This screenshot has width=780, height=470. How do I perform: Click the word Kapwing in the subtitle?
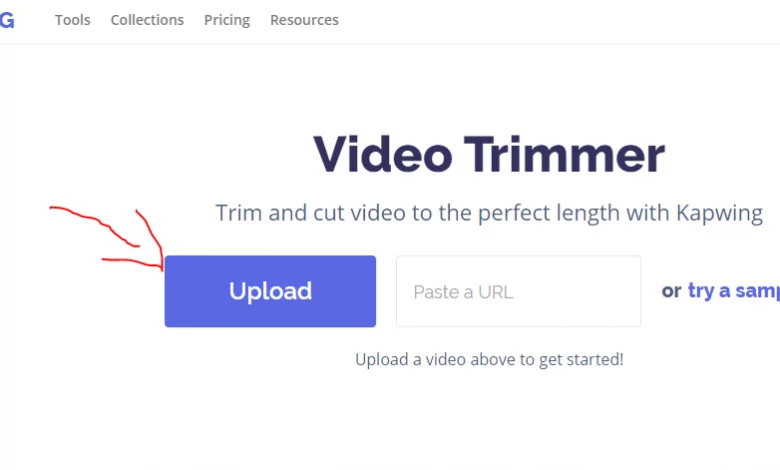[x=719, y=213]
